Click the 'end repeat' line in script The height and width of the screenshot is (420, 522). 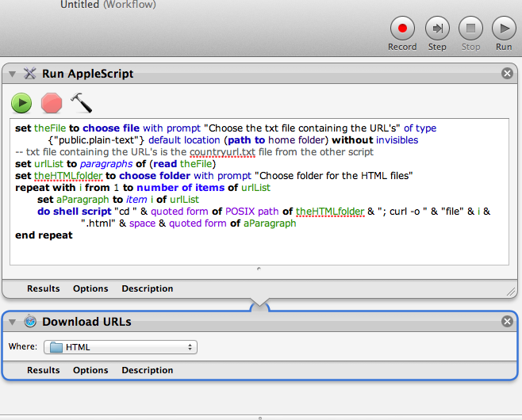pyautogui.click(x=44, y=235)
